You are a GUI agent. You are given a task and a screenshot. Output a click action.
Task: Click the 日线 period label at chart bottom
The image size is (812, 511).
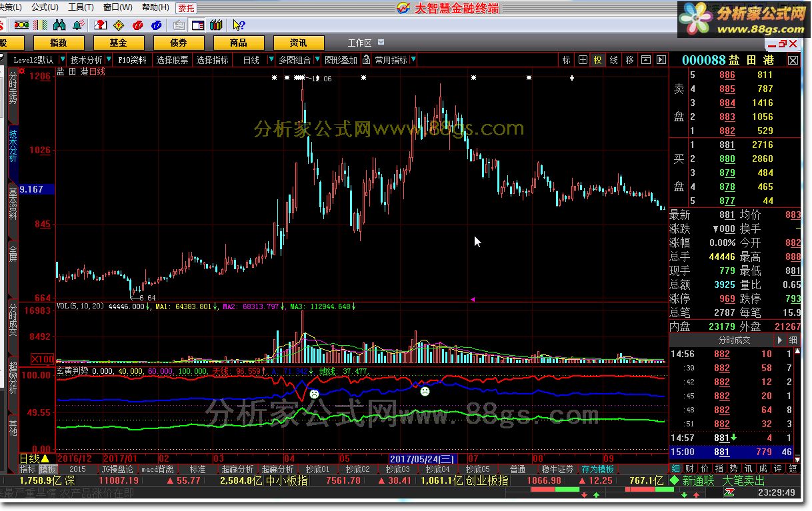pyautogui.click(x=29, y=458)
